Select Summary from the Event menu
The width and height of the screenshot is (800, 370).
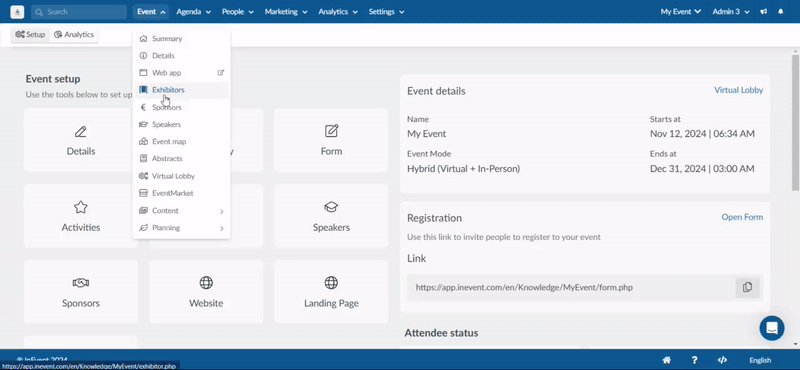click(x=181, y=39)
